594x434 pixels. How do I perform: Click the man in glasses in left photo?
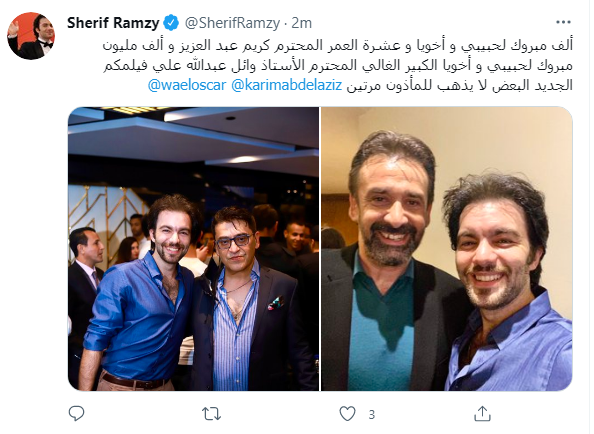click(242, 299)
